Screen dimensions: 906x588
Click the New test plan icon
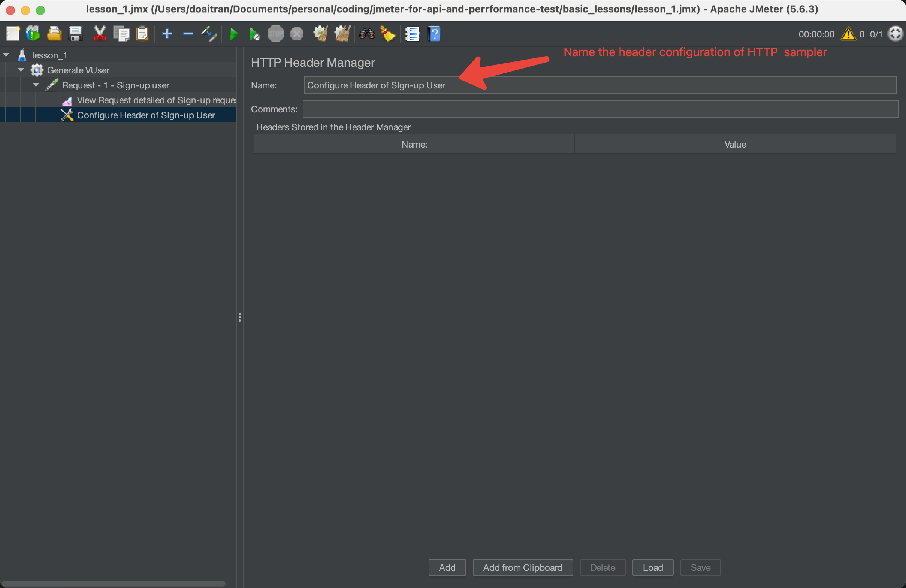pos(13,34)
